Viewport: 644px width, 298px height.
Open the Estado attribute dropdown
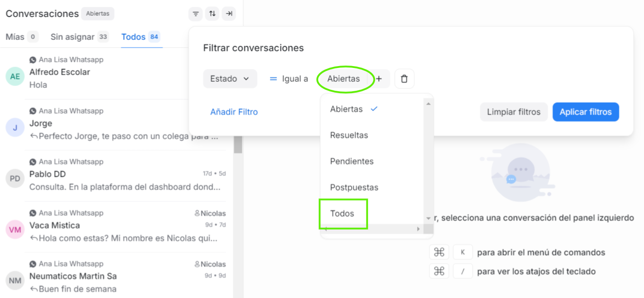pyautogui.click(x=230, y=79)
